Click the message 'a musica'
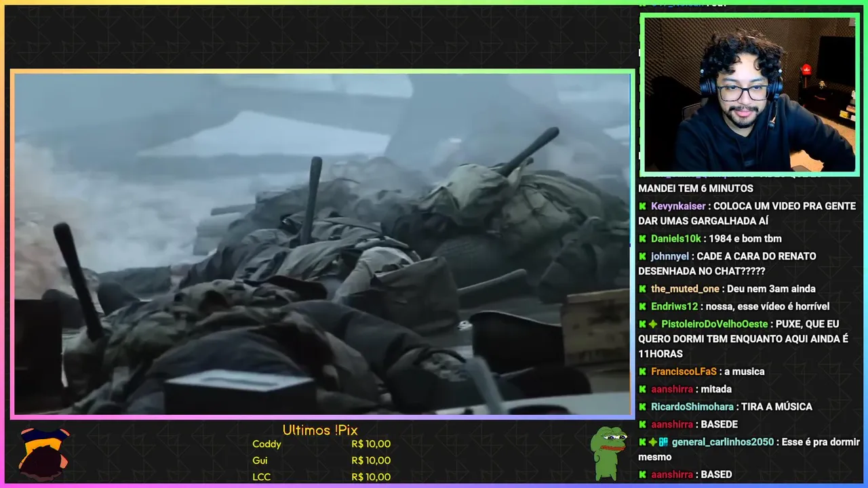This screenshot has height=488, width=868. pos(744,371)
